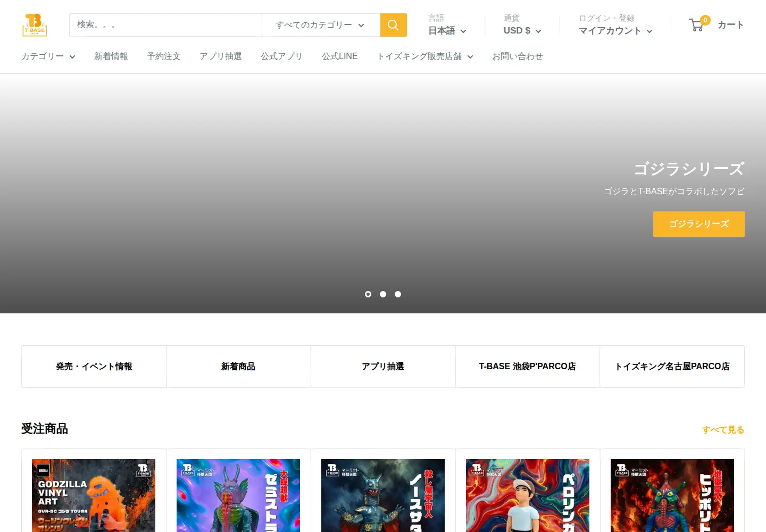
Task: Expand the トイズキング販売店舗 menu
Action: click(425, 56)
